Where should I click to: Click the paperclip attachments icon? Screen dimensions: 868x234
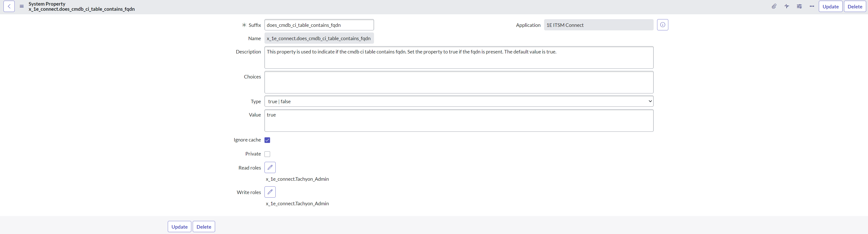[x=774, y=6]
